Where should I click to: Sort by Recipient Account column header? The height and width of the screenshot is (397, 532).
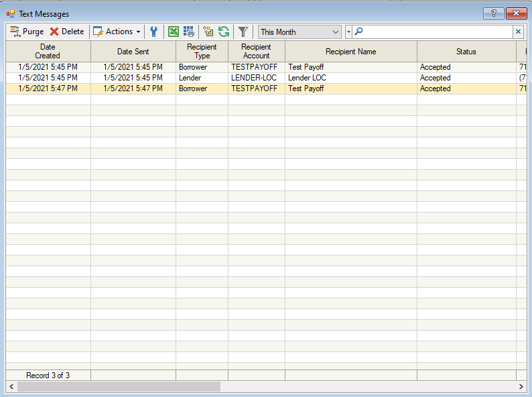257,51
